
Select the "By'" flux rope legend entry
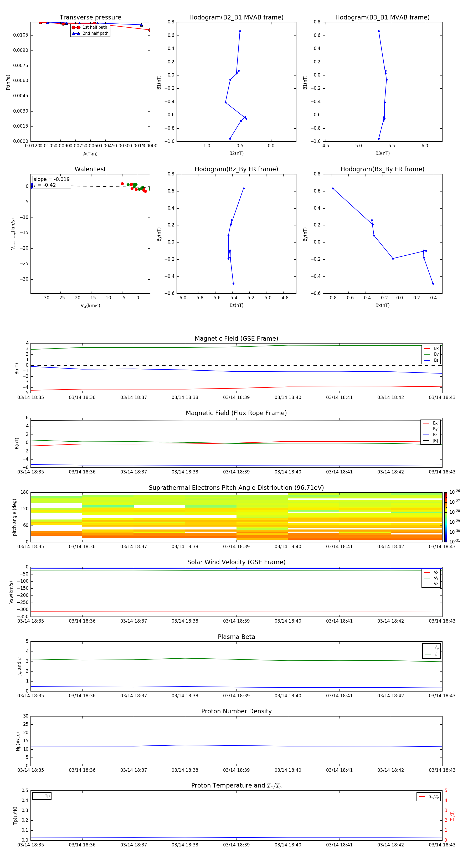(x=431, y=429)
